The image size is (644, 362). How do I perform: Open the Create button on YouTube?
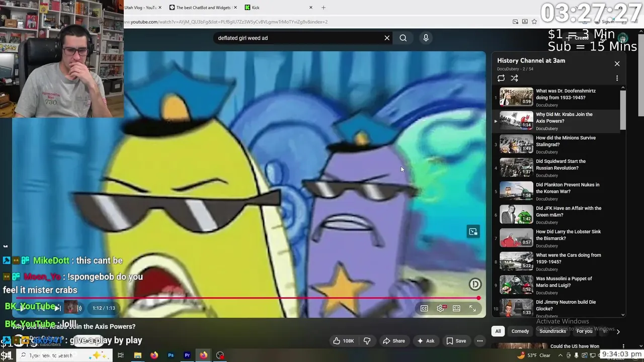(x=578, y=38)
